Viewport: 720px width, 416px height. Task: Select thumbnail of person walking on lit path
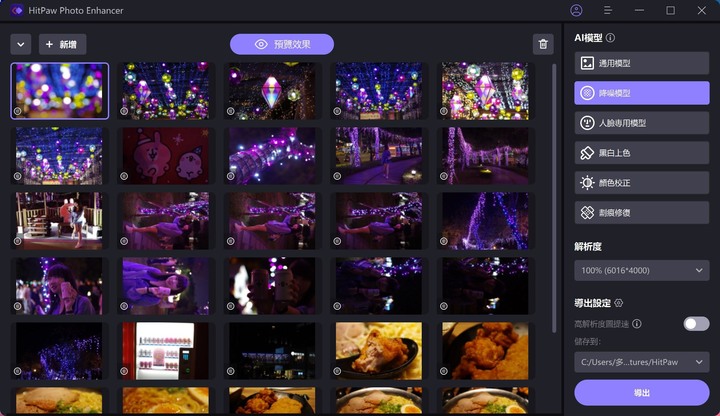tap(379, 156)
